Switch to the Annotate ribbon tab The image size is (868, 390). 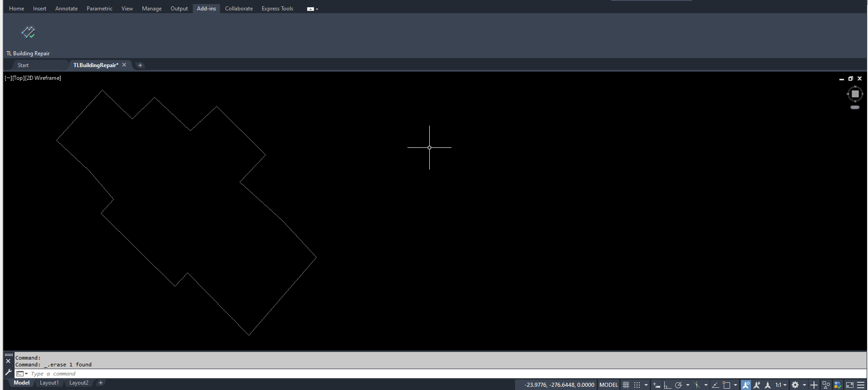tap(66, 9)
